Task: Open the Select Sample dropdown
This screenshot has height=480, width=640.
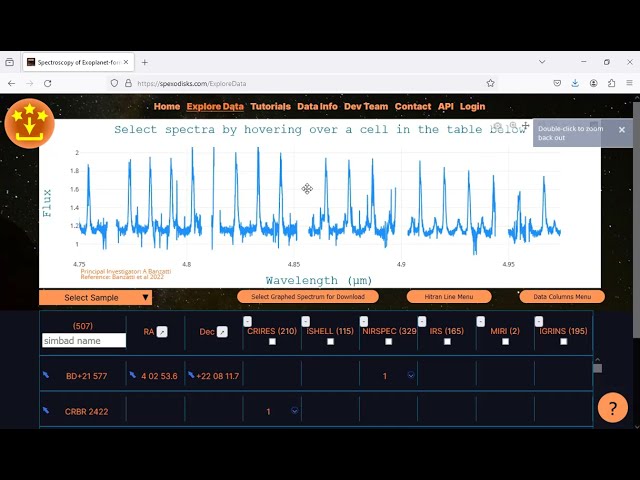Action: [96, 298]
